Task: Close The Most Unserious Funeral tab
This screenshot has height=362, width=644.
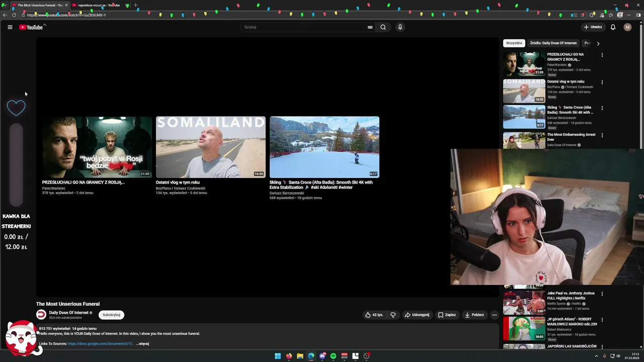Action: (66, 5)
